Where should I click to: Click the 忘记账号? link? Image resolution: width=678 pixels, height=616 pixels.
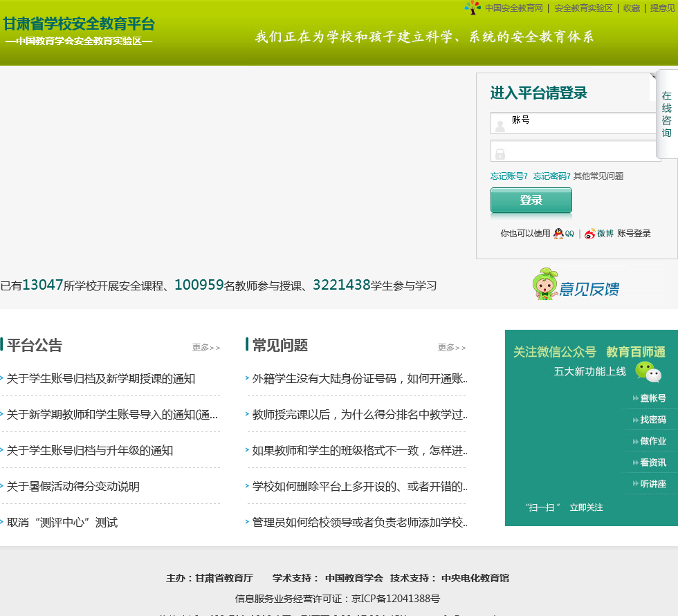click(509, 176)
